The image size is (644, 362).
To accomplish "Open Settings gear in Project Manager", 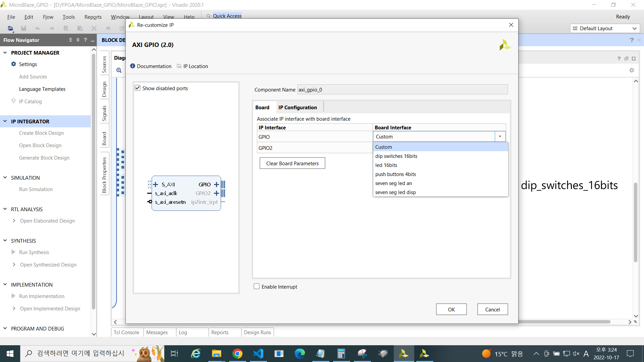I will (x=13, y=64).
